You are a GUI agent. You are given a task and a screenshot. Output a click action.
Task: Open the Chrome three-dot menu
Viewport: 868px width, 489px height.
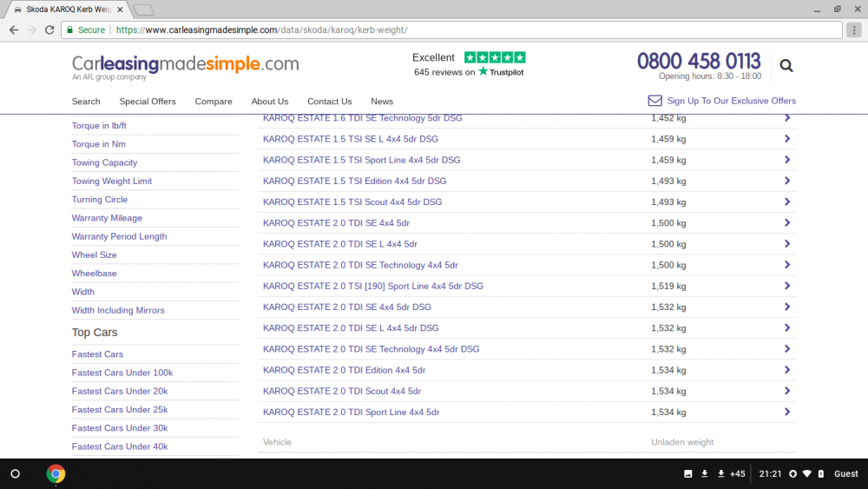tap(854, 30)
